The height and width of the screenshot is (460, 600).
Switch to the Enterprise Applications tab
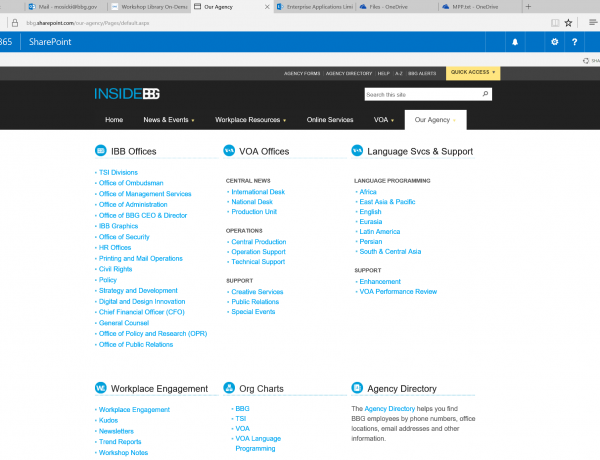[x=315, y=7]
